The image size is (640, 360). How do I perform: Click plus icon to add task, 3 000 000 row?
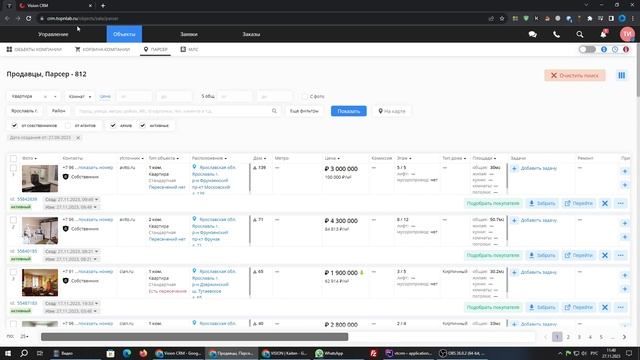[514, 168]
